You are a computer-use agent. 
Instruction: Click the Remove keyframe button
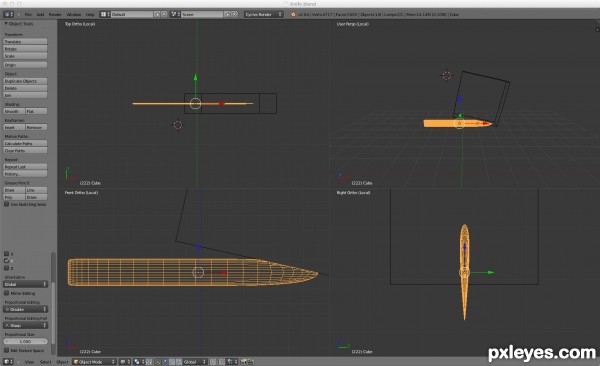point(37,127)
